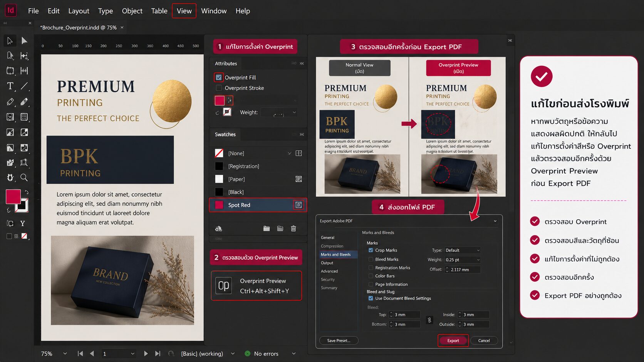
Task: Select the Zoom magnifier tool
Action: [x=24, y=177]
